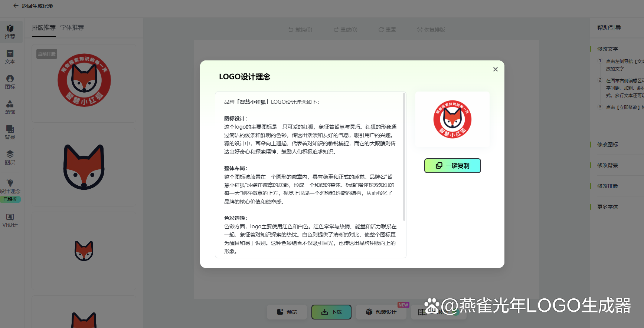The height and width of the screenshot is (328, 644).
Task: Close the LOGO设计理念 dialog
Action: point(495,69)
